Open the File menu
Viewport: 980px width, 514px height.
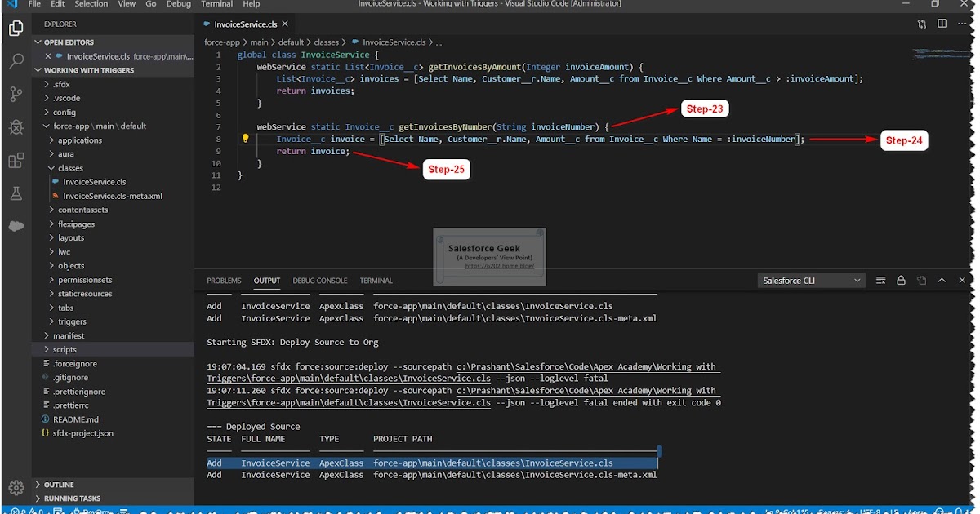click(34, 4)
